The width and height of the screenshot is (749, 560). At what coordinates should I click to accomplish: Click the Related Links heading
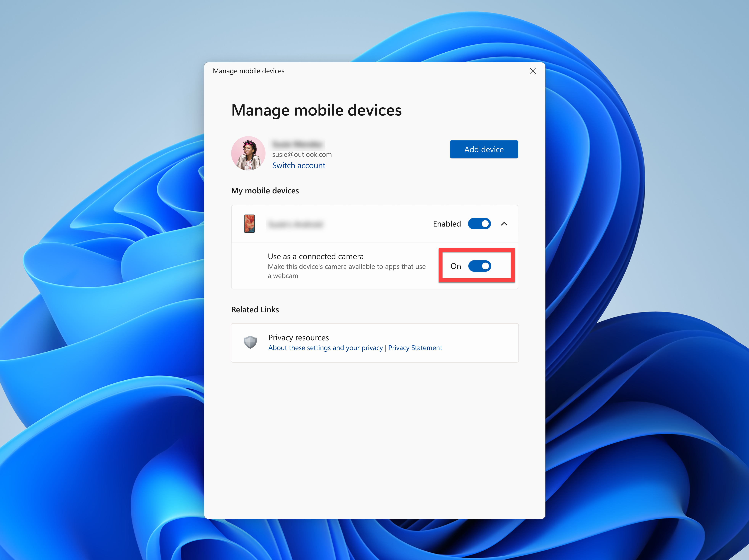point(255,309)
